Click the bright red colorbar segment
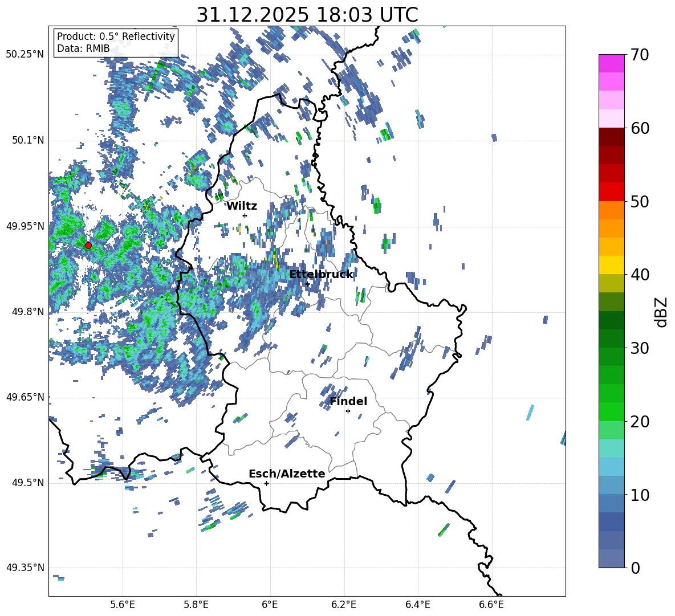Image resolution: width=675 pixels, height=616 pixels. (611, 192)
